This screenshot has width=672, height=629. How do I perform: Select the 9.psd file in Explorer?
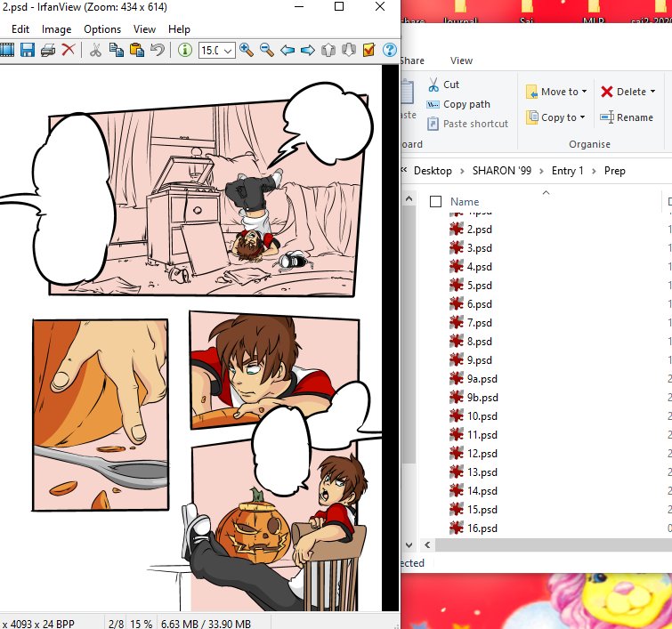(471, 360)
